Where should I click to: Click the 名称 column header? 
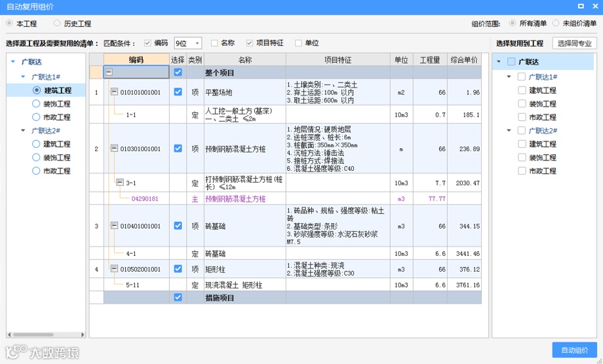pyautogui.click(x=245, y=60)
